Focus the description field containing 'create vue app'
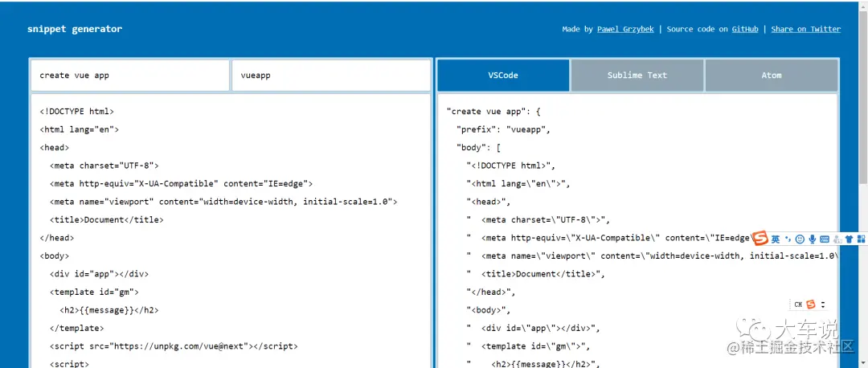This screenshot has height=368, width=868. 130,76
